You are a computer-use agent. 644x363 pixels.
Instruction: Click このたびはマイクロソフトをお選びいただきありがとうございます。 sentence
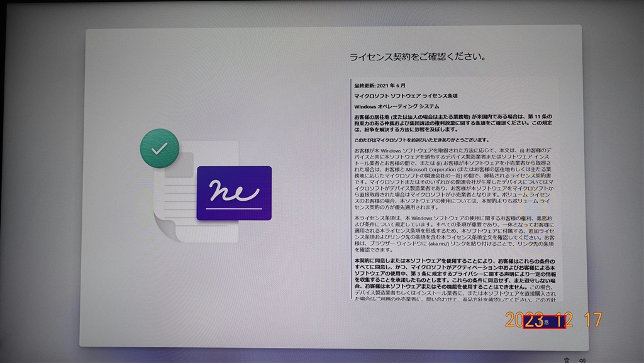(x=422, y=140)
